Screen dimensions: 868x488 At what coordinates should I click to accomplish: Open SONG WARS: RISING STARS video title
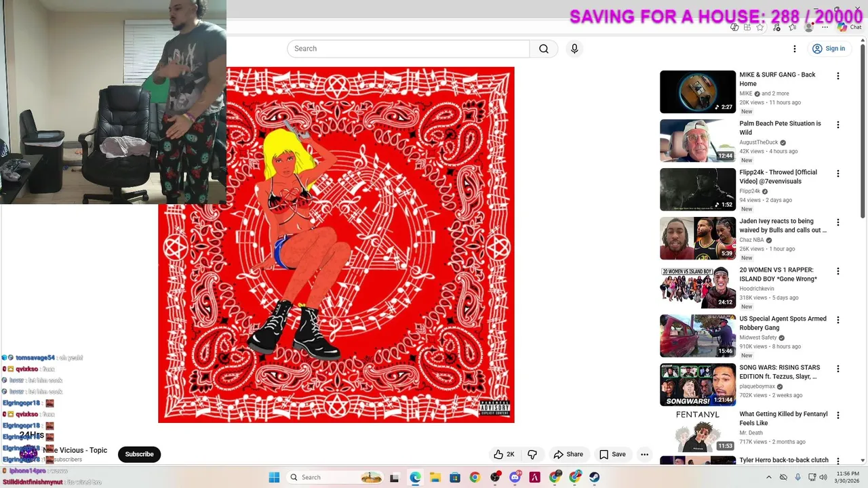point(780,372)
